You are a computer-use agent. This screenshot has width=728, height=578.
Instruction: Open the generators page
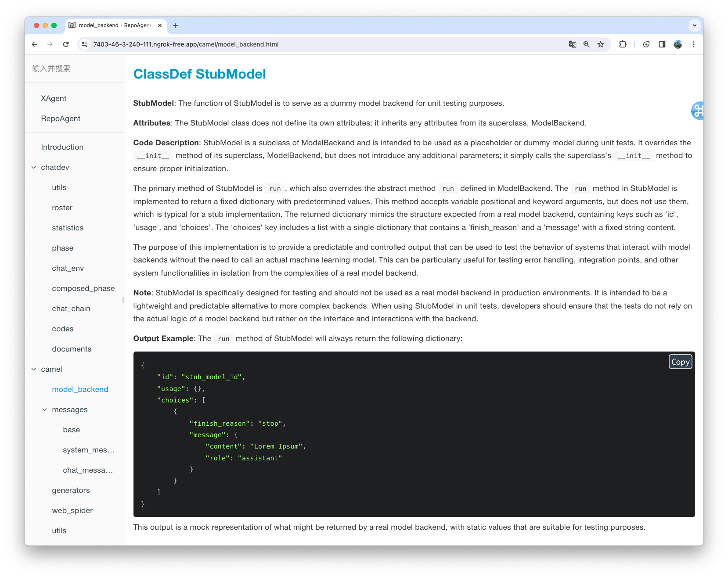[x=71, y=490]
